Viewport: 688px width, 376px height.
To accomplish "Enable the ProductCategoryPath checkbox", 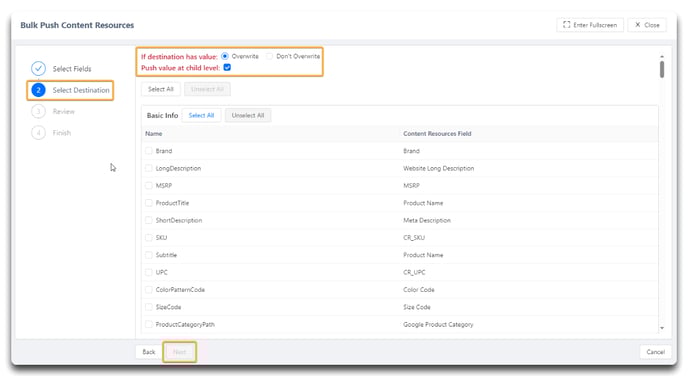I will click(149, 324).
